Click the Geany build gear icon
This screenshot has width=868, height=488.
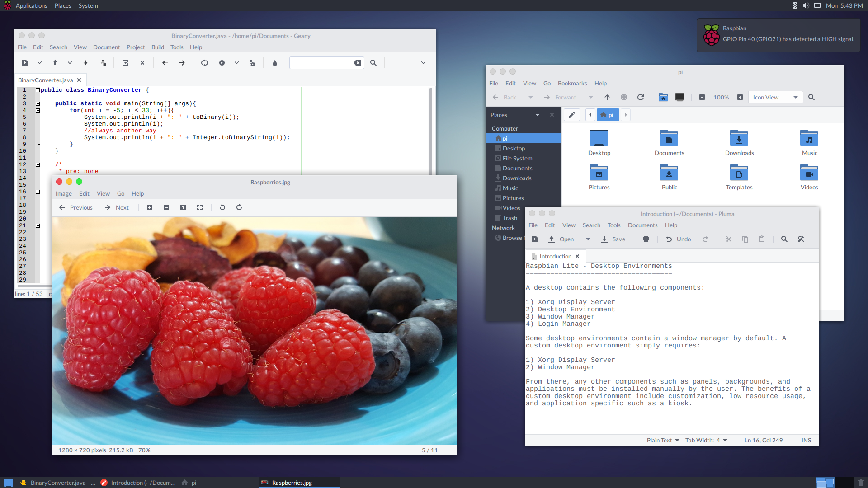click(x=222, y=63)
